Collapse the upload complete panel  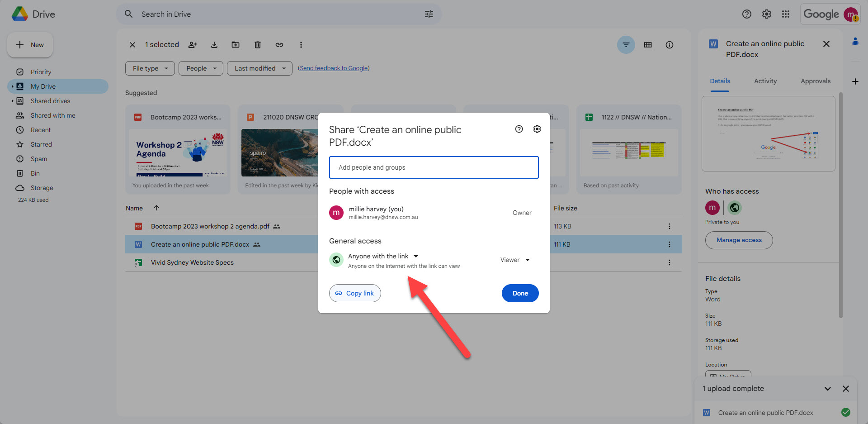828,389
